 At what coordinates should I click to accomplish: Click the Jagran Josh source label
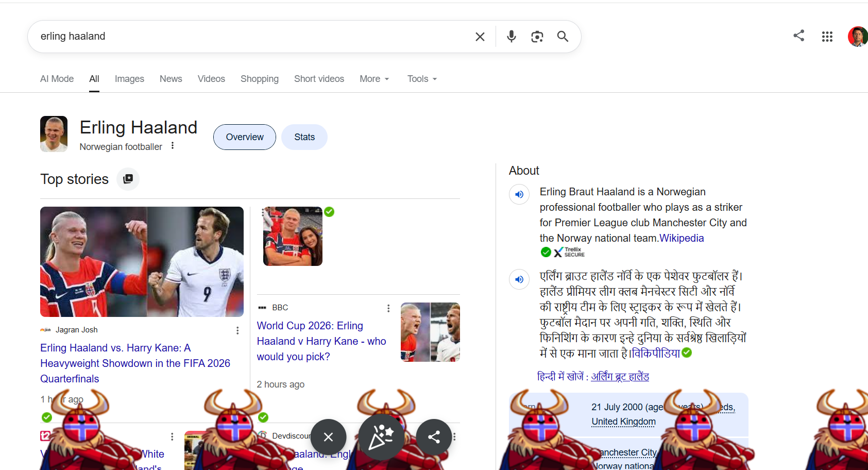click(x=76, y=330)
